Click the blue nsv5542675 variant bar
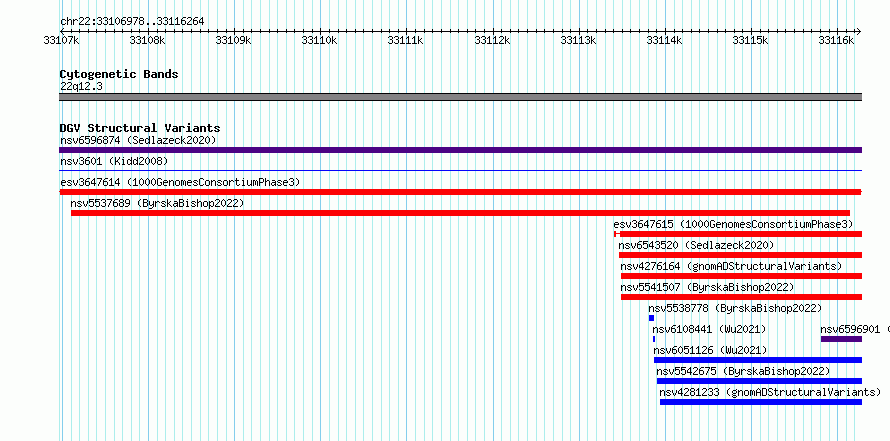 (759, 381)
